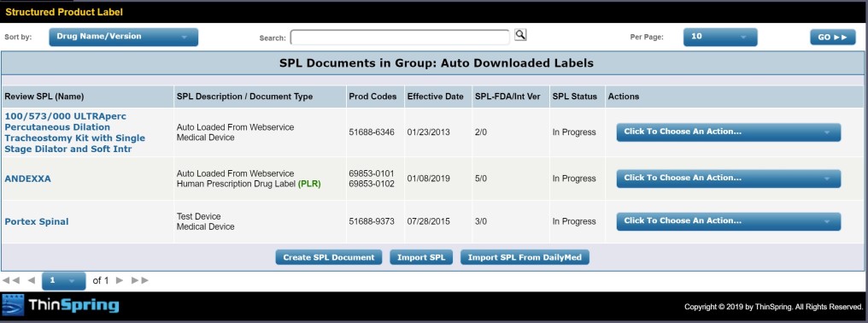Image resolution: width=868 pixels, height=323 pixels.
Task: Open the Portex Spinal link
Action: click(37, 221)
